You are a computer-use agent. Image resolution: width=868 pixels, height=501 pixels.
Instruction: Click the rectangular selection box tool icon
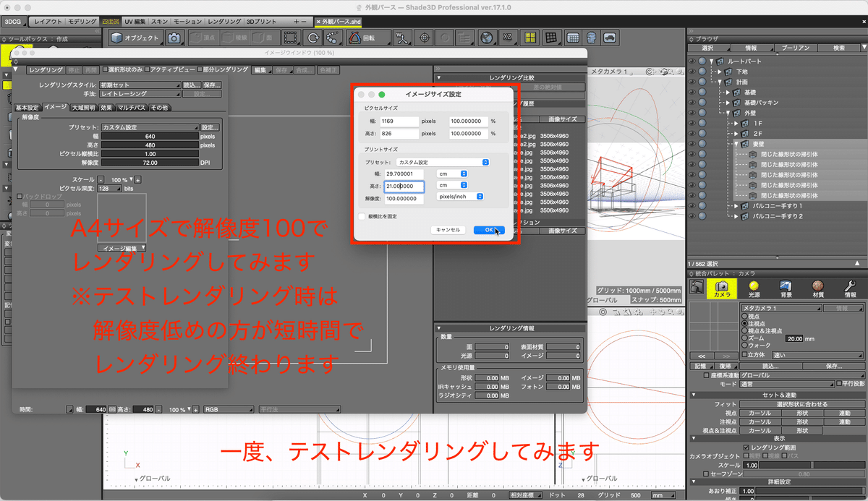pos(291,38)
